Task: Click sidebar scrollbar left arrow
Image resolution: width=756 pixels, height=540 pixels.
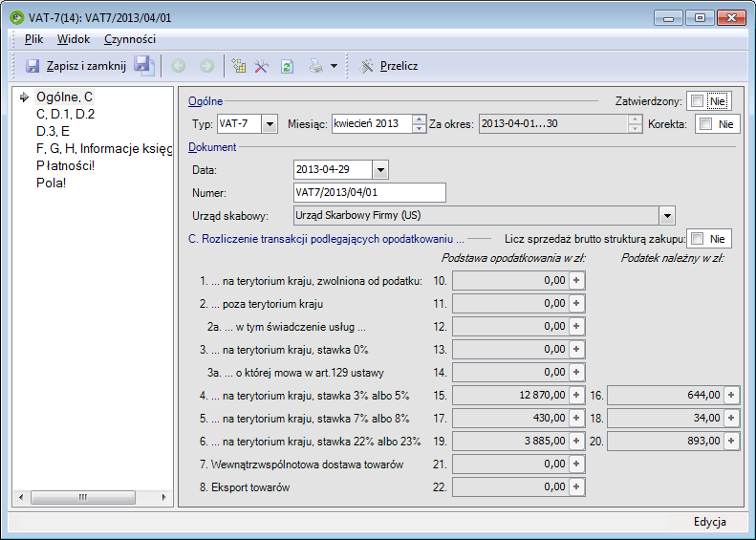Action: click(x=21, y=497)
